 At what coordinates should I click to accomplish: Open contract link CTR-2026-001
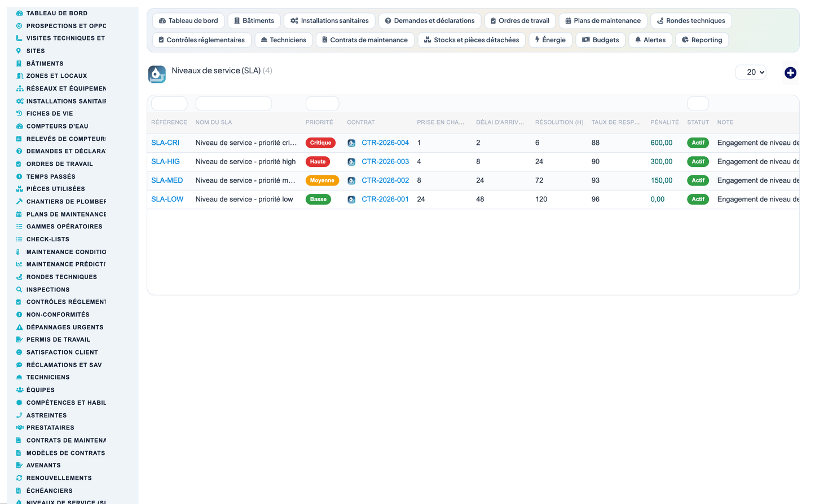tap(385, 199)
